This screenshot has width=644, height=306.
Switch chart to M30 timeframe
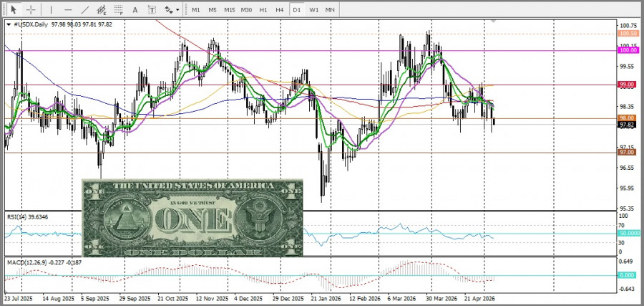(x=246, y=9)
